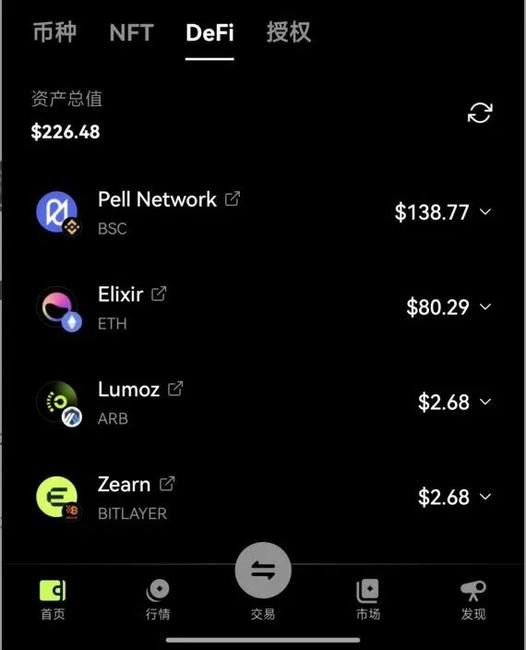Expand Lumoz $2.68 details chevron
This screenshot has height=650, width=526.
pyautogui.click(x=485, y=402)
